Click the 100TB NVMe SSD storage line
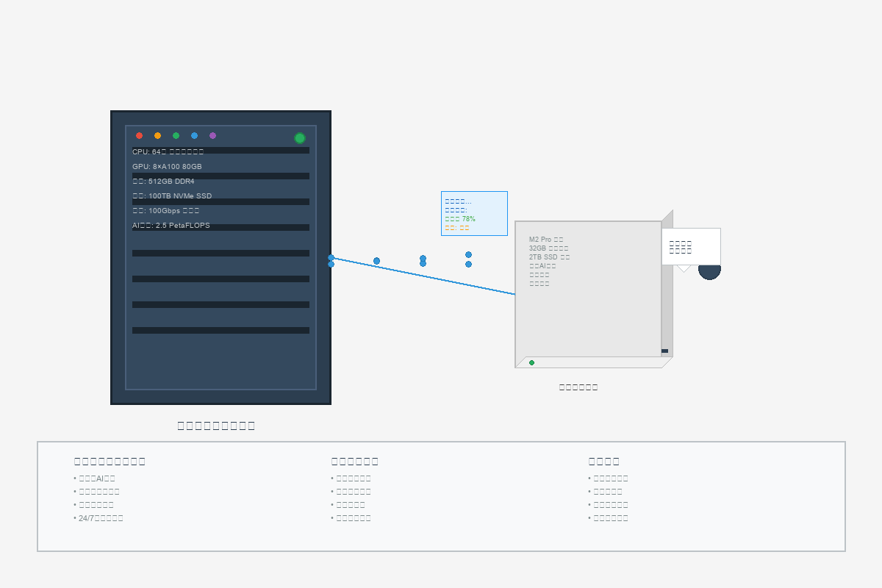Screen dimensions: 882x588 pyautogui.click(x=171, y=196)
